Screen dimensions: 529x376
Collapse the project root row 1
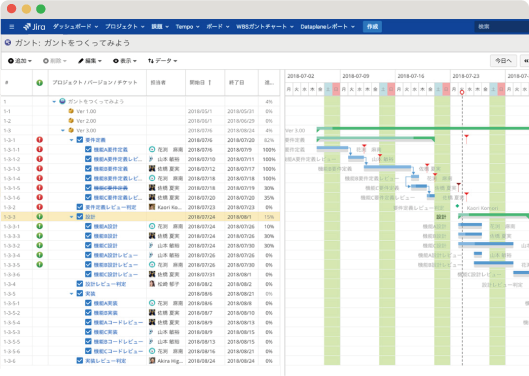point(54,102)
